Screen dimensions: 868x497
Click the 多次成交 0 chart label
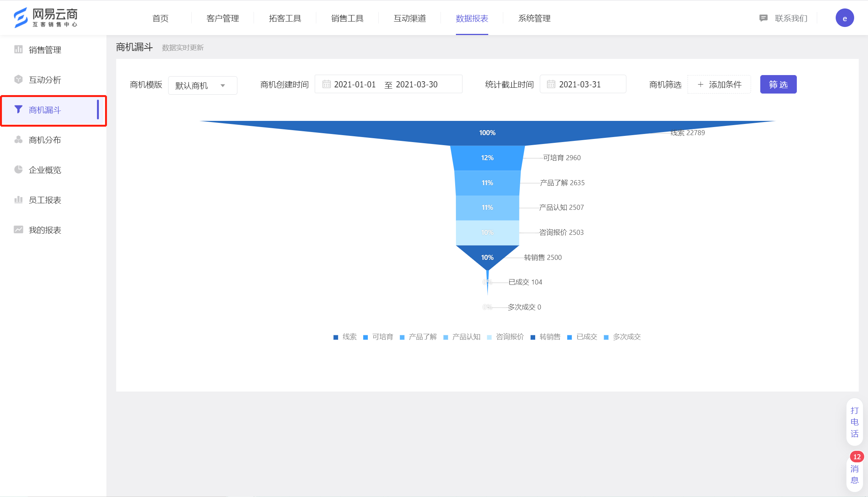(524, 307)
